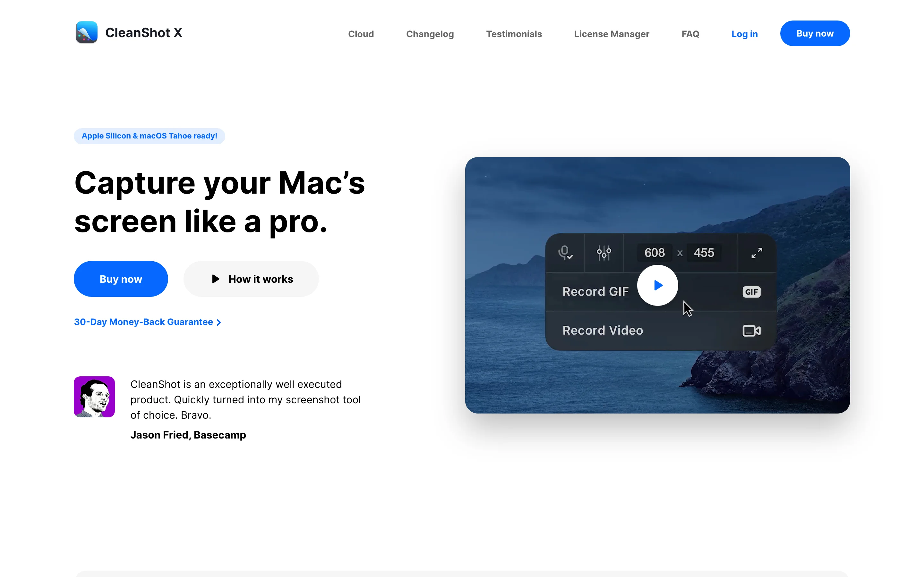Click the video camera icon
Viewport: 924px width, 577px height.
pos(751,330)
